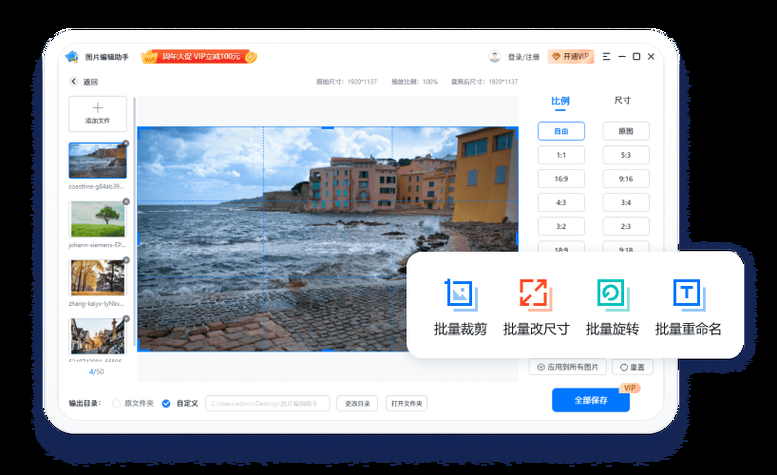777x475 pixels.
Task: Open the hamburger menu icon
Action: (606, 57)
